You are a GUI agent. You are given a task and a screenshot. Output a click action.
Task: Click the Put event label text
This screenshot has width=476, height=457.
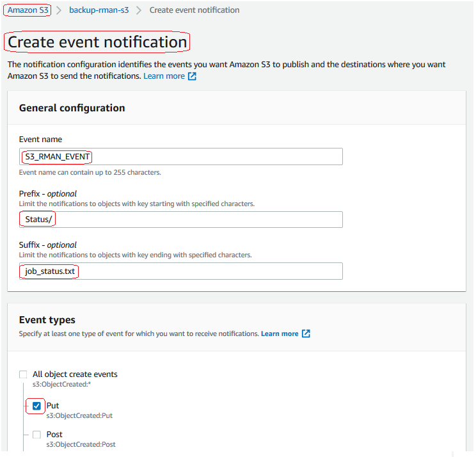click(x=53, y=406)
